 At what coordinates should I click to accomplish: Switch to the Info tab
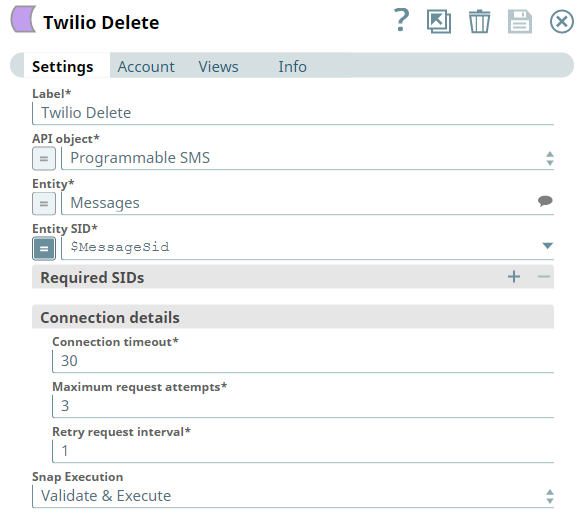(292, 67)
